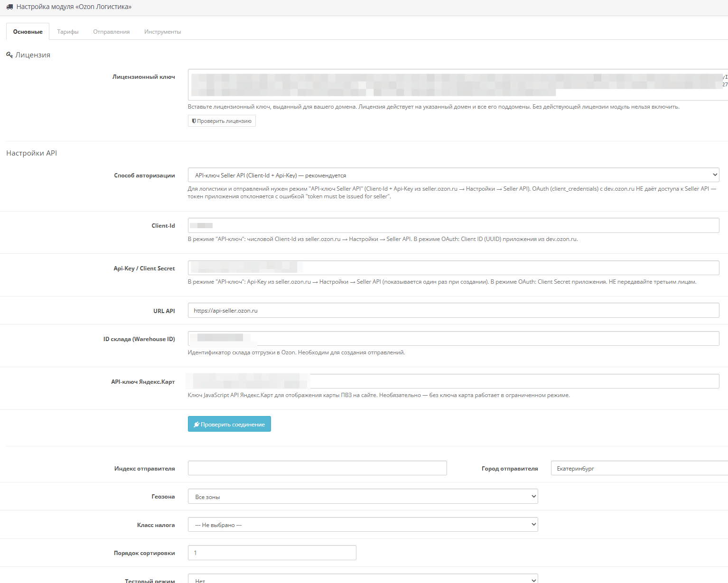Click the URL API label
This screenshot has height=583, width=728.
[x=164, y=311]
